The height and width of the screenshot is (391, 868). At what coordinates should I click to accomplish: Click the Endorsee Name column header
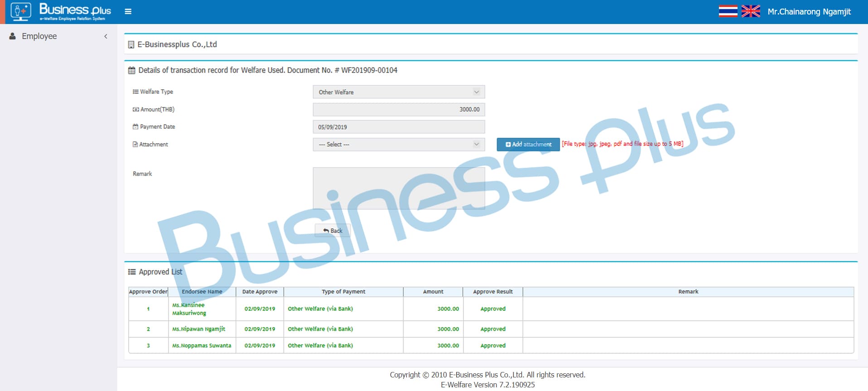202,292
